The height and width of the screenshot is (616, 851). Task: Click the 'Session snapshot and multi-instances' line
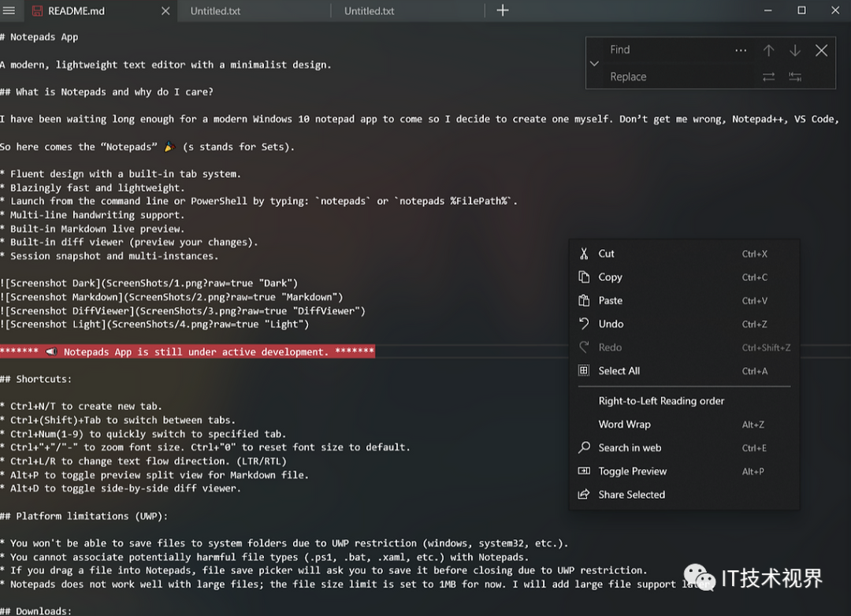click(109, 256)
